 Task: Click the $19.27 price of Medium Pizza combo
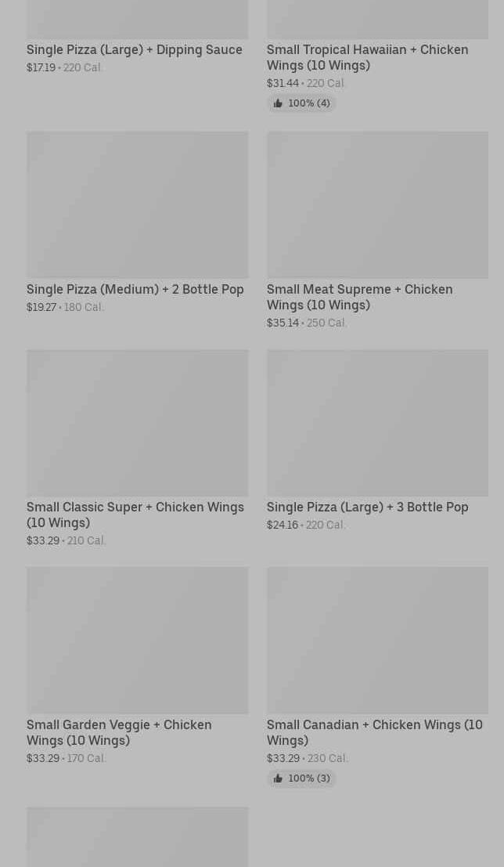pyautogui.click(x=41, y=308)
